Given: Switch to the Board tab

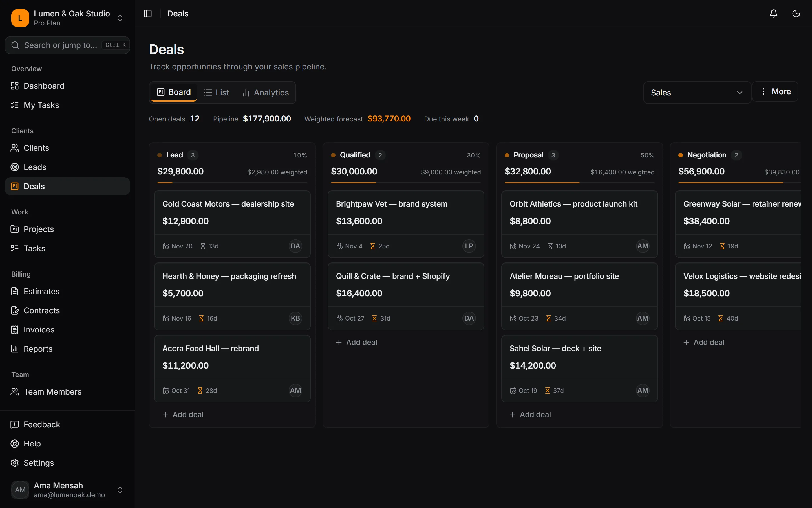Looking at the screenshot, I should 173,92.
